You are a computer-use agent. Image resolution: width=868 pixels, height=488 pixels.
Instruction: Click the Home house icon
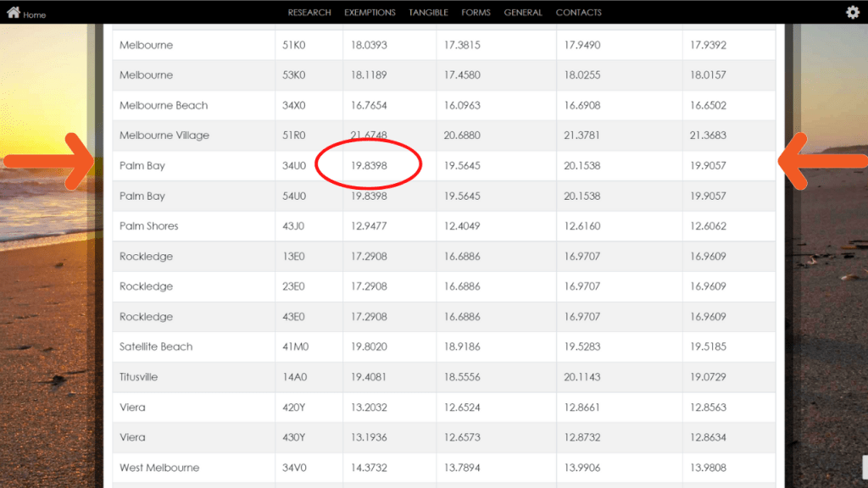coord(14,13)
